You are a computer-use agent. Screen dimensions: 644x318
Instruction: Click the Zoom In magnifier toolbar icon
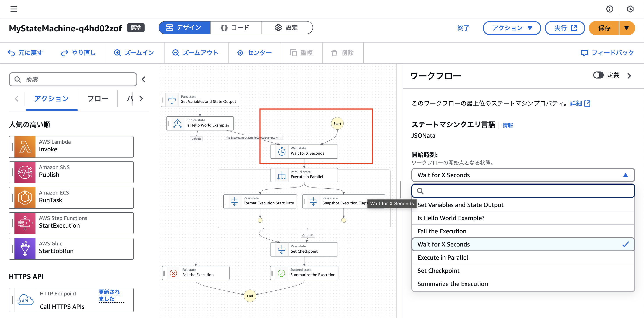click(x=117, y=53)
